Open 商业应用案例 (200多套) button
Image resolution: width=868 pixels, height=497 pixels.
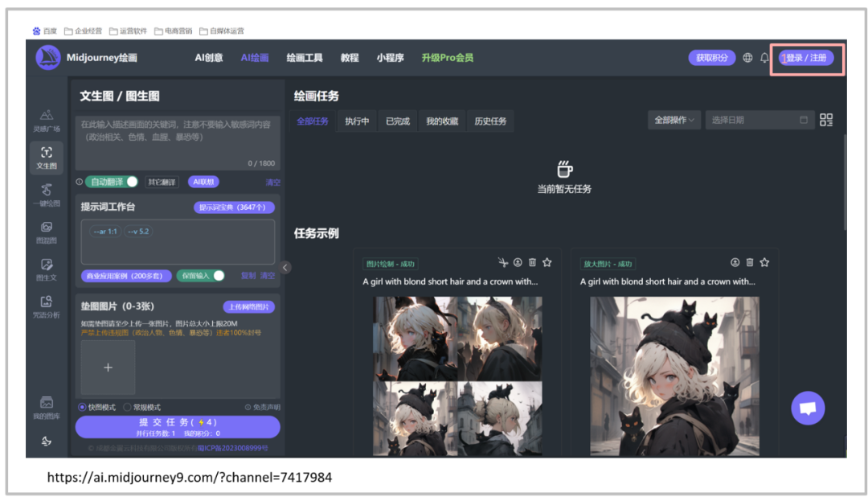(x=125, y=275)
